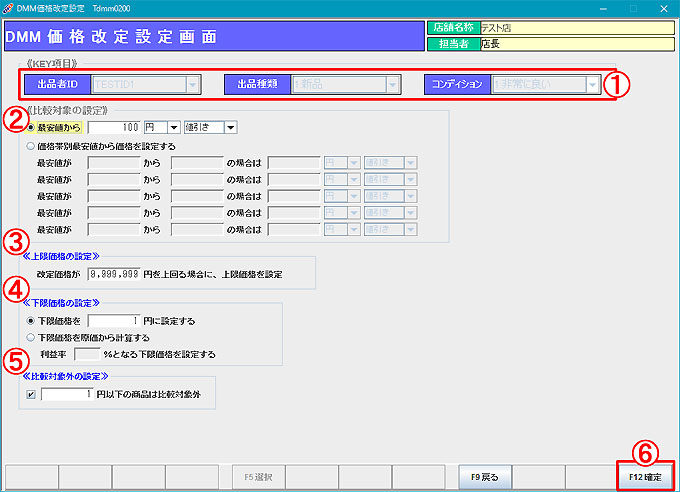Click the F9 戻る button
Screen dimensions: 680x492
[484, 476]
